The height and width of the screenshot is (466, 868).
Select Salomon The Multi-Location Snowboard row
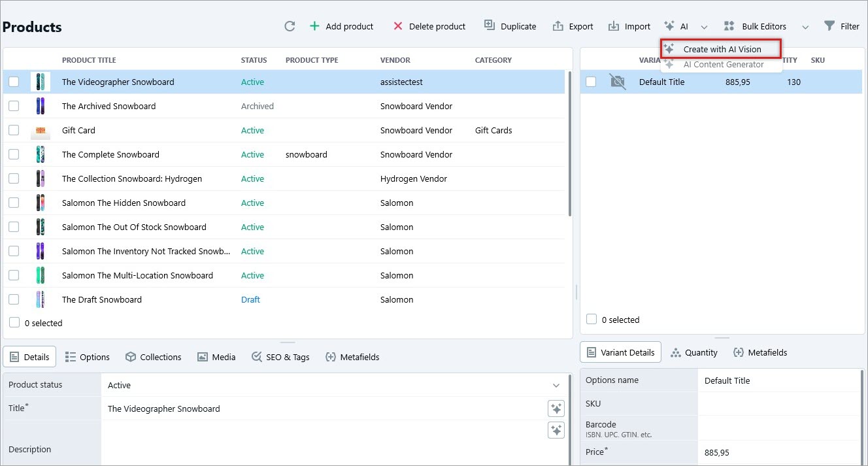(284, 275)
